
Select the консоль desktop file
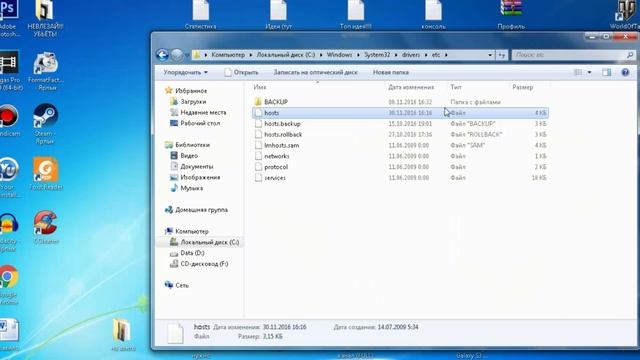pyautogui.click(x=433, y=16)
